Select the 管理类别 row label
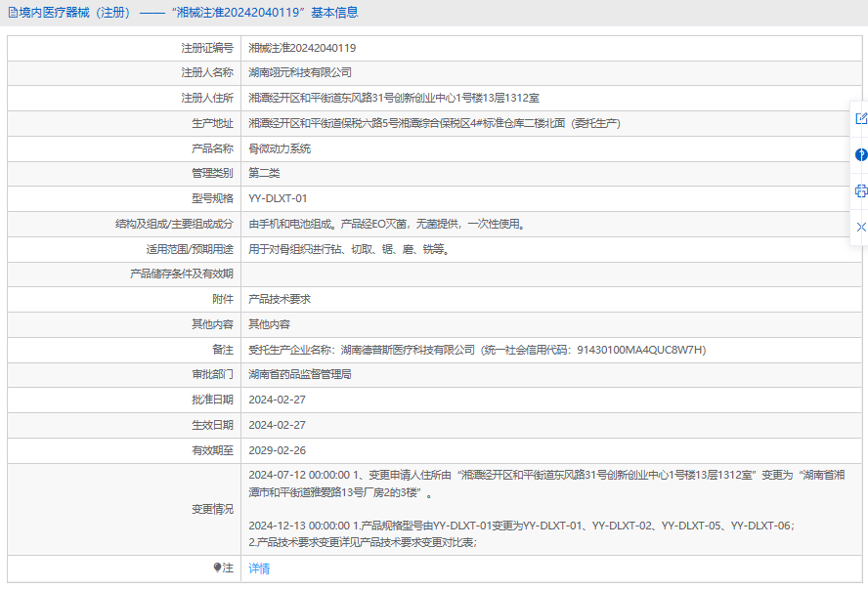 (212, 173)
